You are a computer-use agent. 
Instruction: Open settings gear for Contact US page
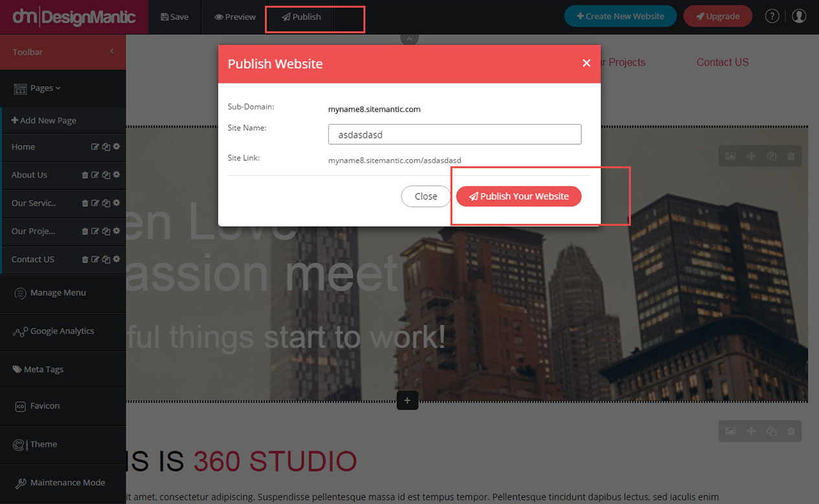(116, 259)
